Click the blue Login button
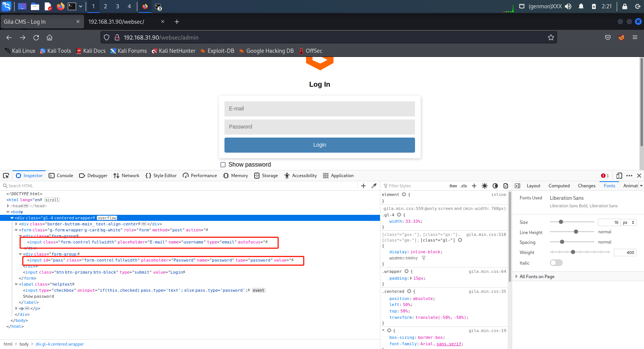 pyautogui.click(x=320, y=145)
